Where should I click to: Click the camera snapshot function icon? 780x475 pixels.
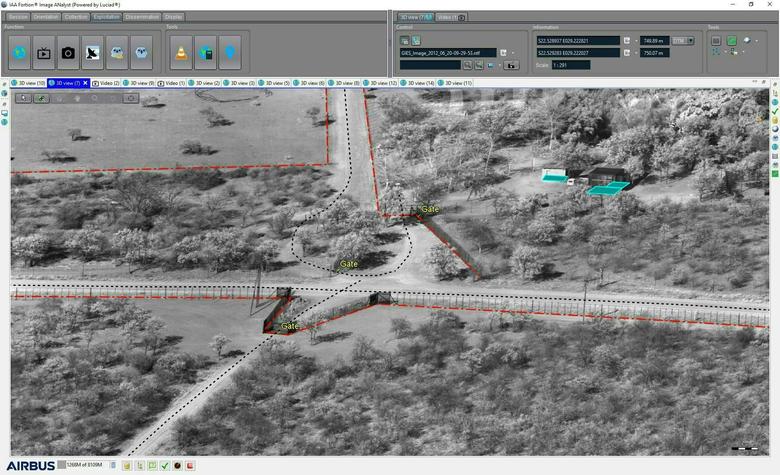coord(68,53)
